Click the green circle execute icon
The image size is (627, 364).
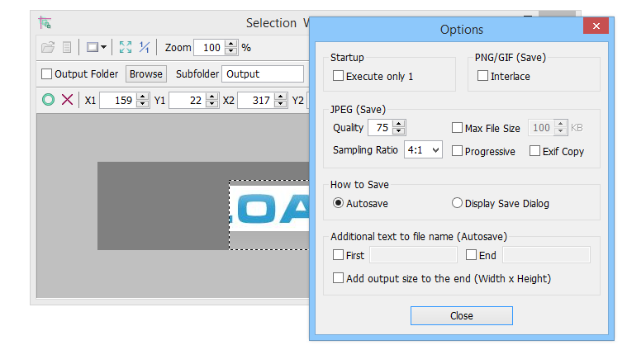pyautogui.click(x=48, y=100)
